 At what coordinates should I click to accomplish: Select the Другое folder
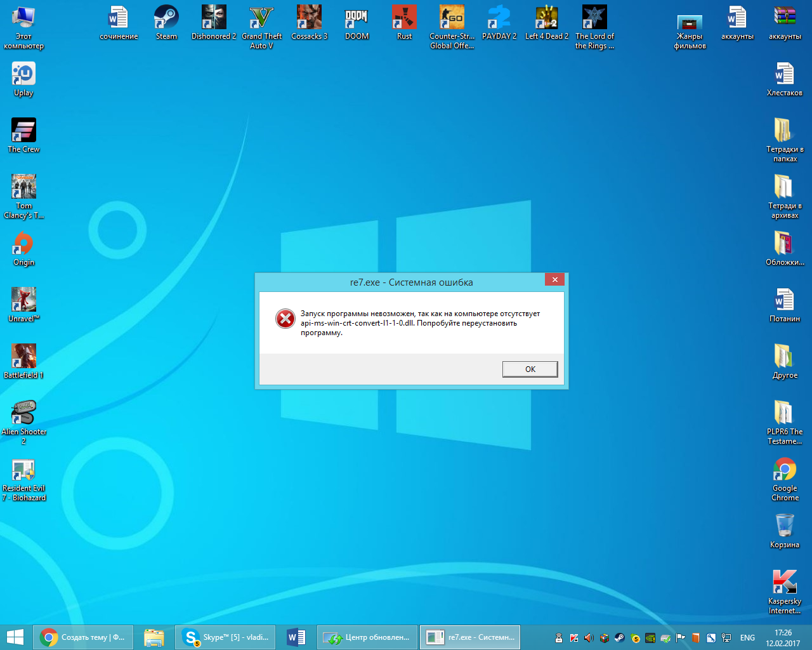coord(785,362)
